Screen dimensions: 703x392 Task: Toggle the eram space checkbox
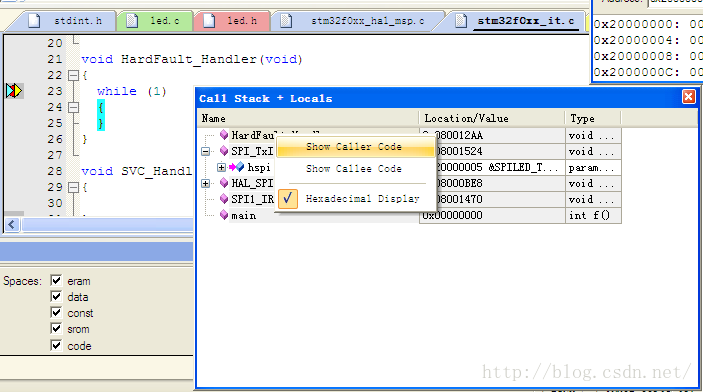[x=56, y=280]
